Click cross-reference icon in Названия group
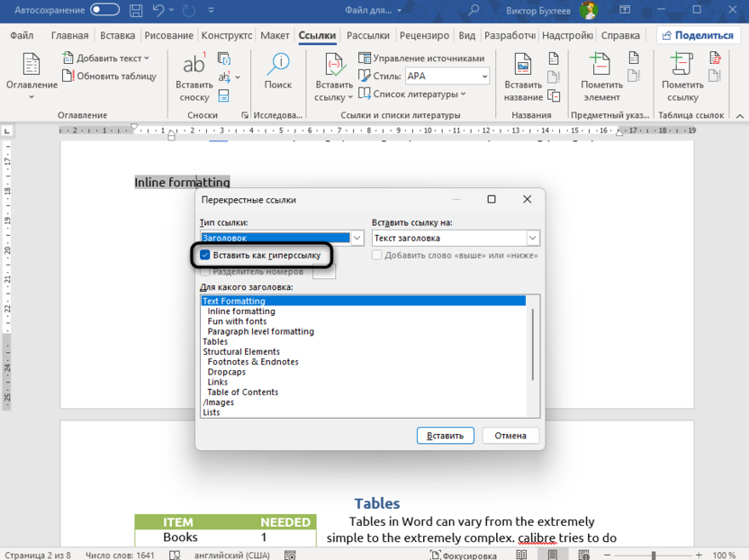The image size is (749, 560). click(x=554, y=95)
